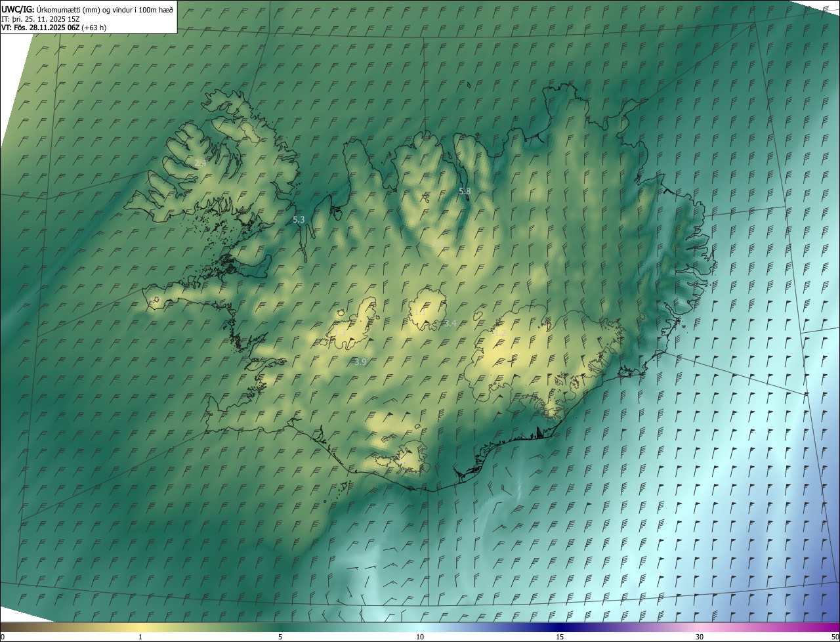
Task: Click the 1.3 value label on the map
Action: coord(340,333)
